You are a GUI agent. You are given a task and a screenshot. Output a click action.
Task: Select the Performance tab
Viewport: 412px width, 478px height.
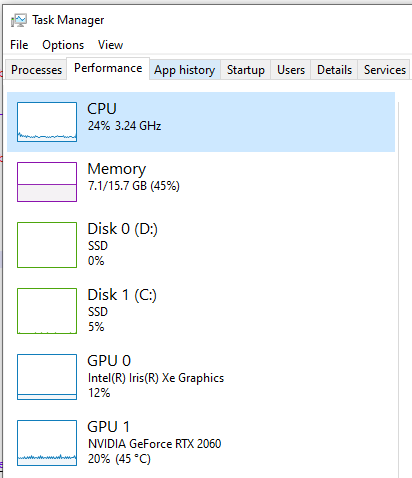(108, 68)
